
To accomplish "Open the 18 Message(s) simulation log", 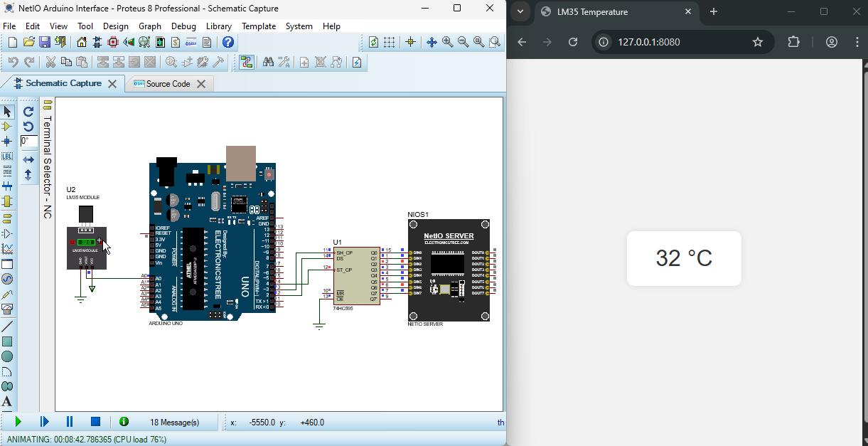I will point(174,423).
